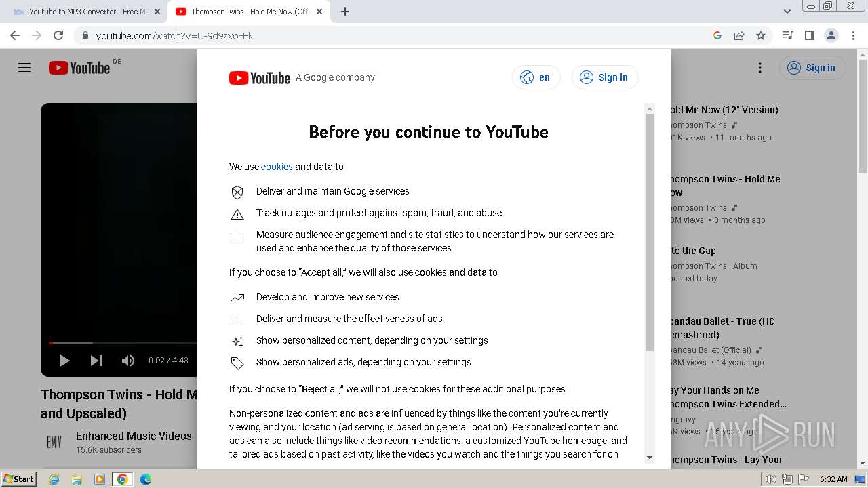The image size is (868, 488).
Task: Close the Thompson Twins tab
Action: (319, 12)
